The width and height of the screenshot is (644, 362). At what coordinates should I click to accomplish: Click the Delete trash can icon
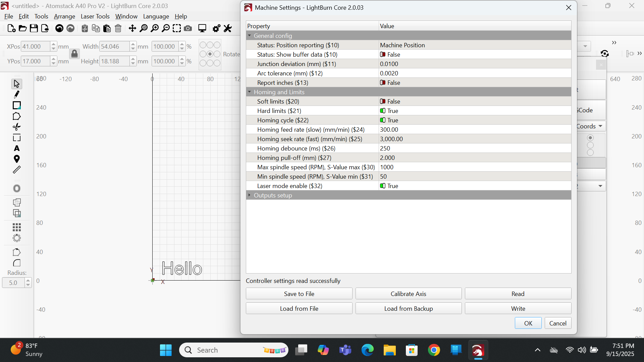point(118,28)
